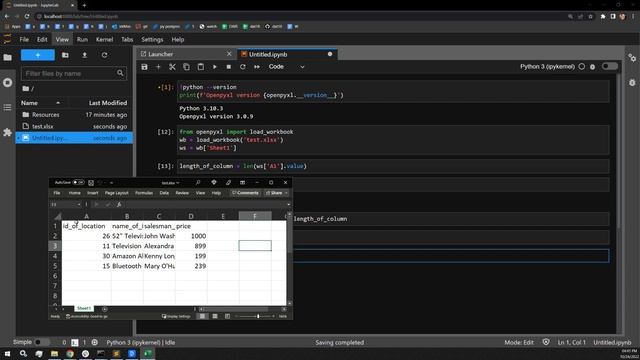Refresh the file browser list
The image size is (640, 360).
tap(104, 55)
